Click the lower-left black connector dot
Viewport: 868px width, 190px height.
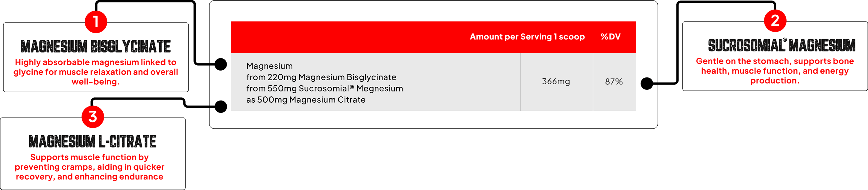coord(221,107)
